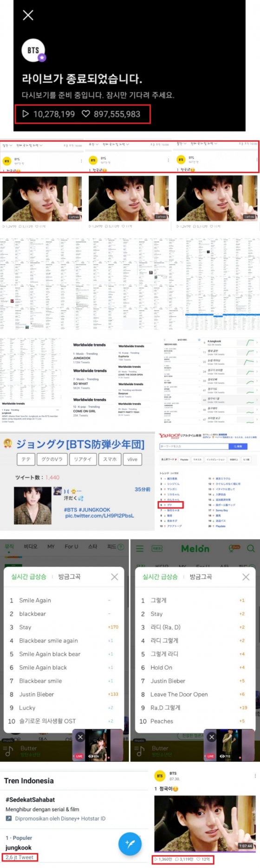The height and width of the screenshot is (868, 260).
Task: Click the Yahoo! Japan logo
Action: coord(169,436)
